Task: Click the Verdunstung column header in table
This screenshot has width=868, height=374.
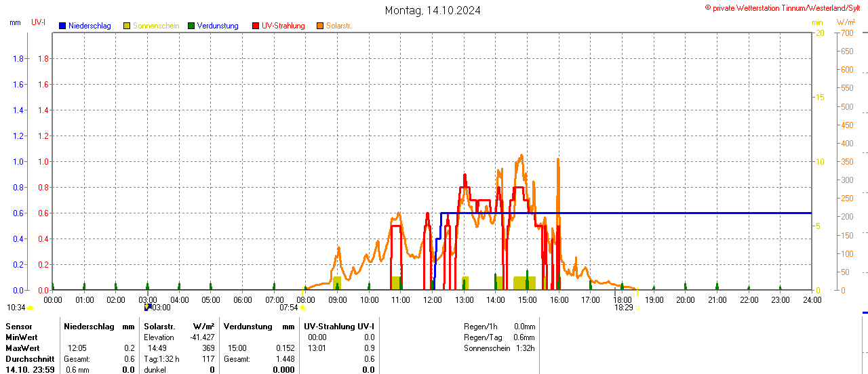Action: pyautogui.click(x=248, y=327)
